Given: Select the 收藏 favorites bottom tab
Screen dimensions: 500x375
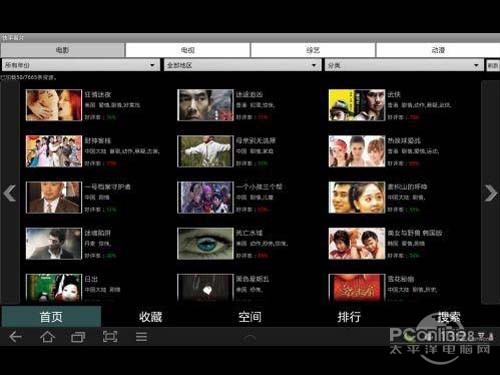Looking at the screenshot, I should click(x=150, y=317).
